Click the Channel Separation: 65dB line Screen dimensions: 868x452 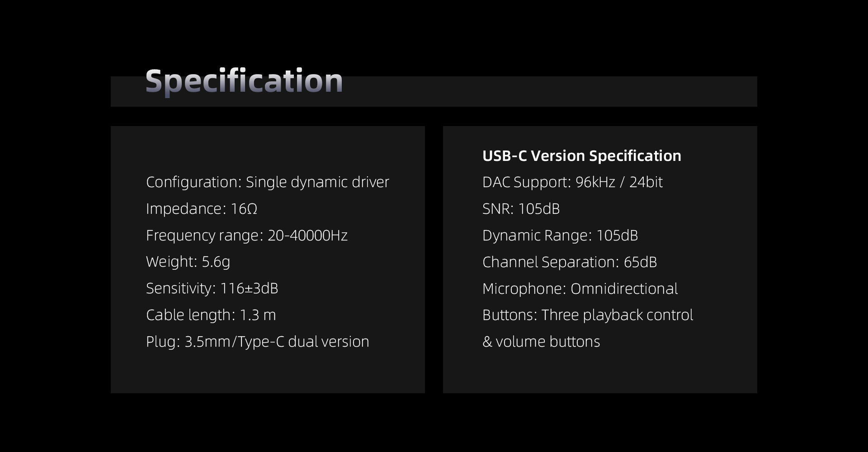click(x=570, y=262)
